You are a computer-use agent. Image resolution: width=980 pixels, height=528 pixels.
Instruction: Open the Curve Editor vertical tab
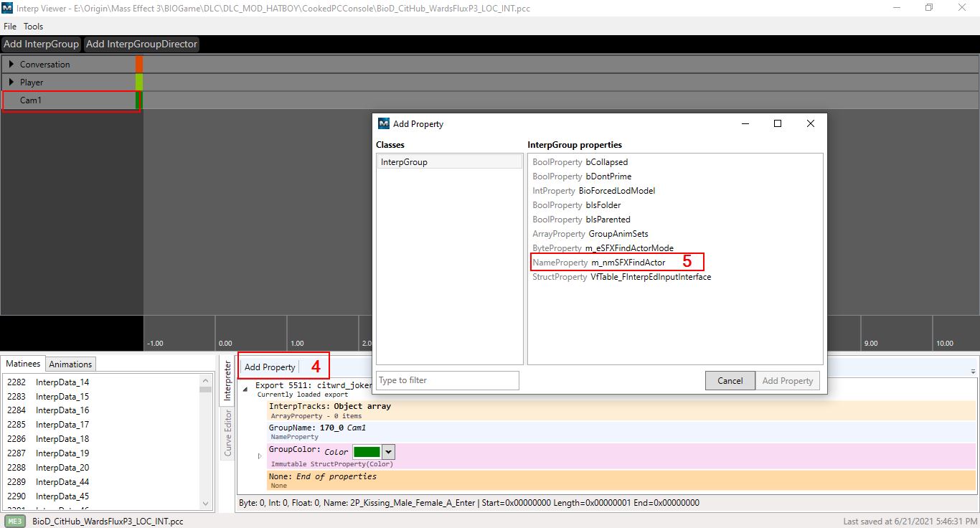click(x=228, y=433)
